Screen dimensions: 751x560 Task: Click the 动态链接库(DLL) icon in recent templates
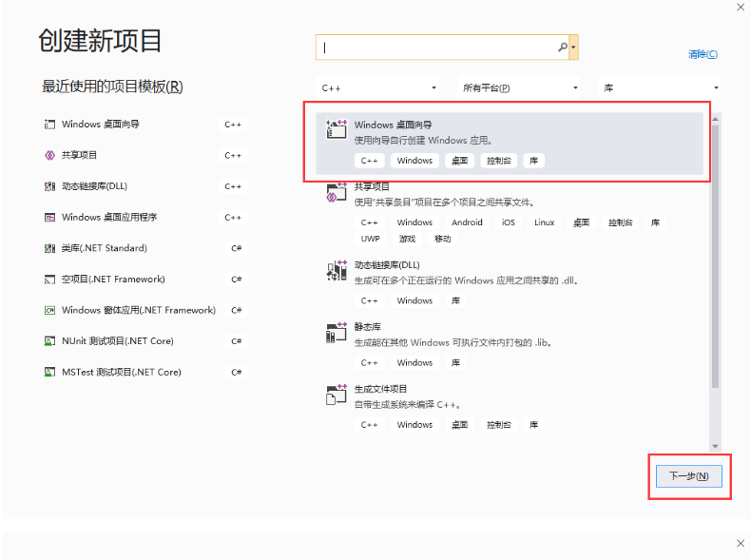click(x=49, y=186)
